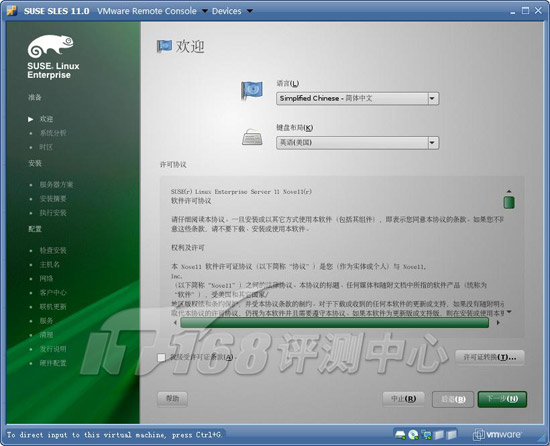Expand the language dropdown arrow

[x=432, y=99]
